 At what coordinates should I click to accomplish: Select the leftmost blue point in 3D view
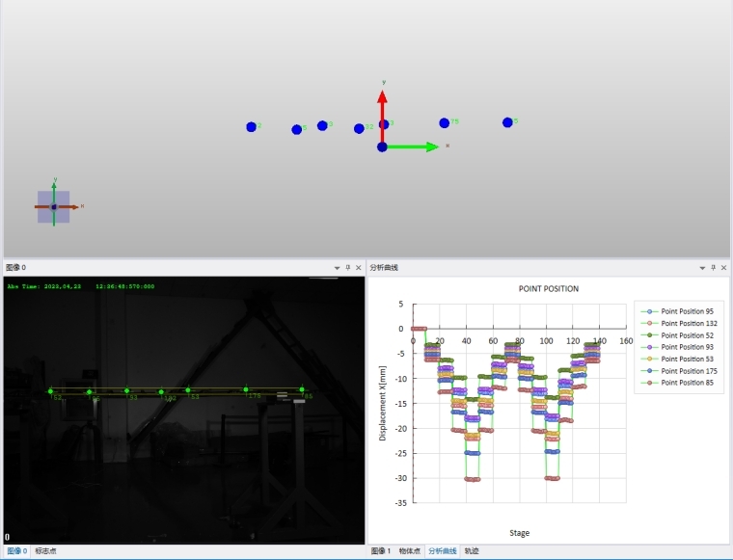tap(251, 126)
